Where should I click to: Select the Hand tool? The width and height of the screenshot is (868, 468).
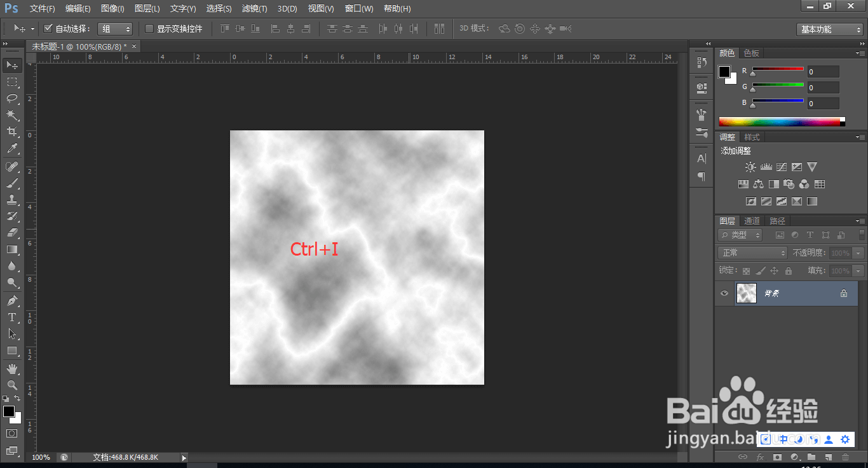(12, 368)
